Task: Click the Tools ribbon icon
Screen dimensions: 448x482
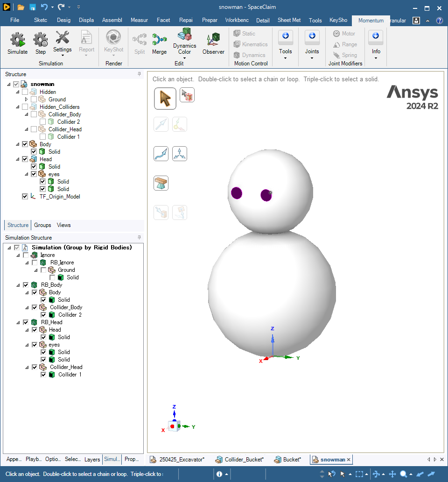Action: (x=285, y=36)
